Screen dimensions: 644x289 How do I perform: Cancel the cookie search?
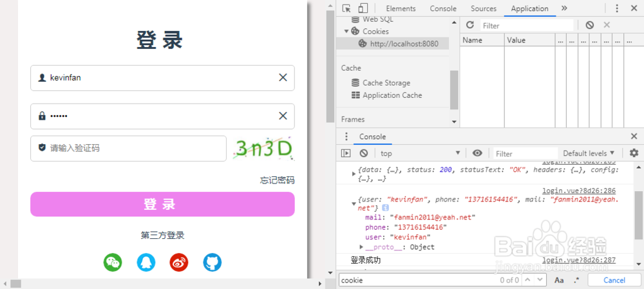coord(614,280)
